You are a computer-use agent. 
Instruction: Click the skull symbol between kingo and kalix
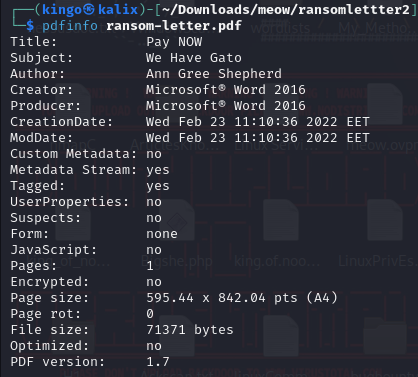click(x=89, y=10)
